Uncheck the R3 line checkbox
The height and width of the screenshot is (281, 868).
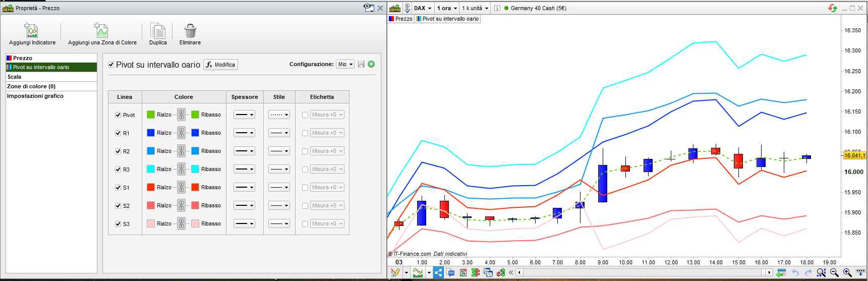(118, 170)
